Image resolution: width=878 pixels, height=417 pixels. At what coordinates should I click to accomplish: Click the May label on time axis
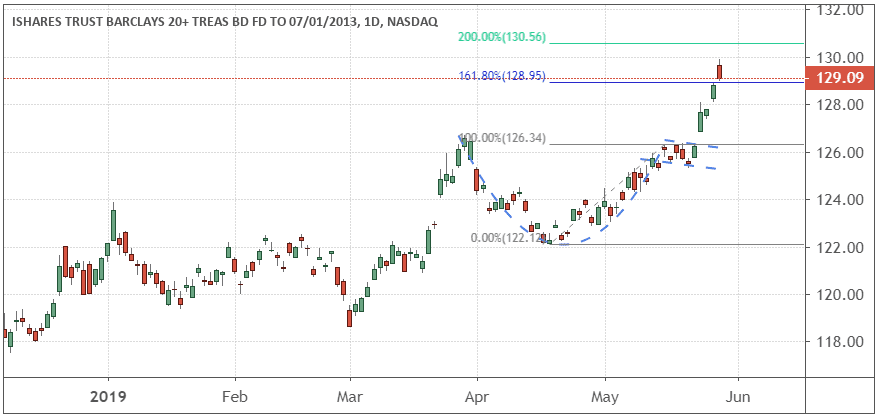click(x=605, y=397)
